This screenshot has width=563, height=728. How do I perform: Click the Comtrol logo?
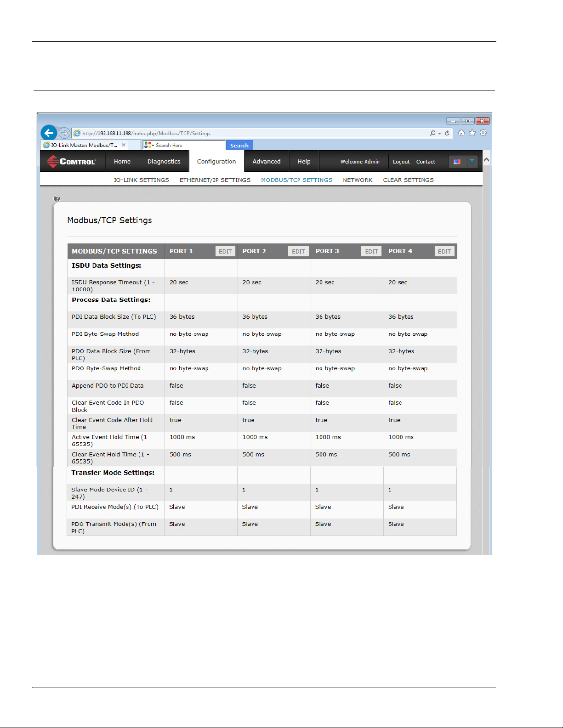tap(72, 161)
